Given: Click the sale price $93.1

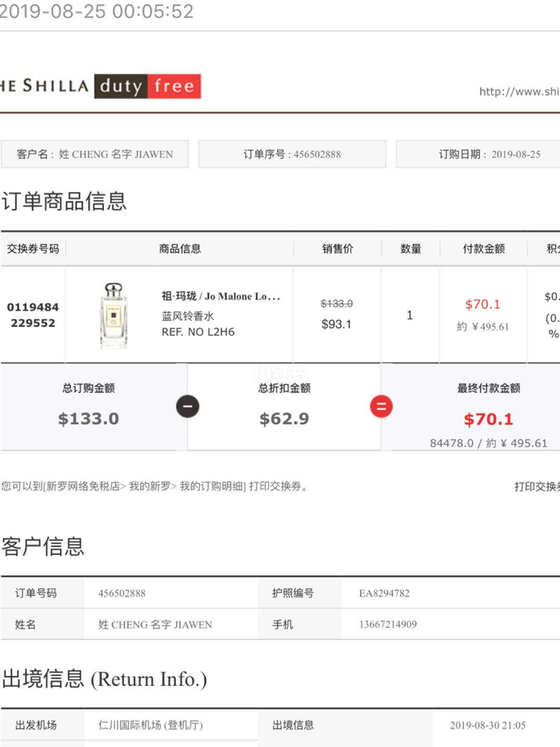Looking at the screenshot, I should pos(337,324).
